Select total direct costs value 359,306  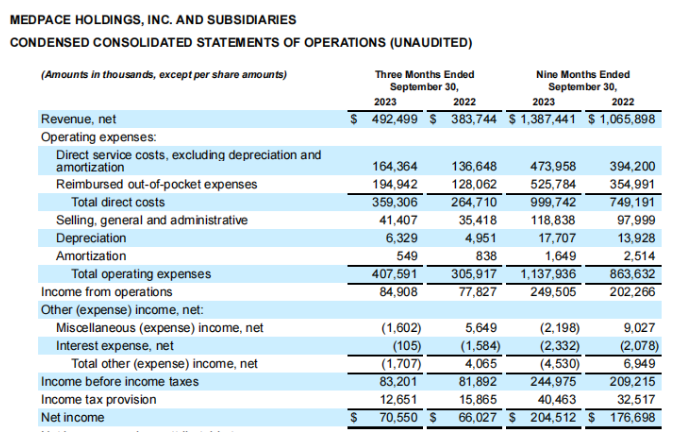(395, 202)
